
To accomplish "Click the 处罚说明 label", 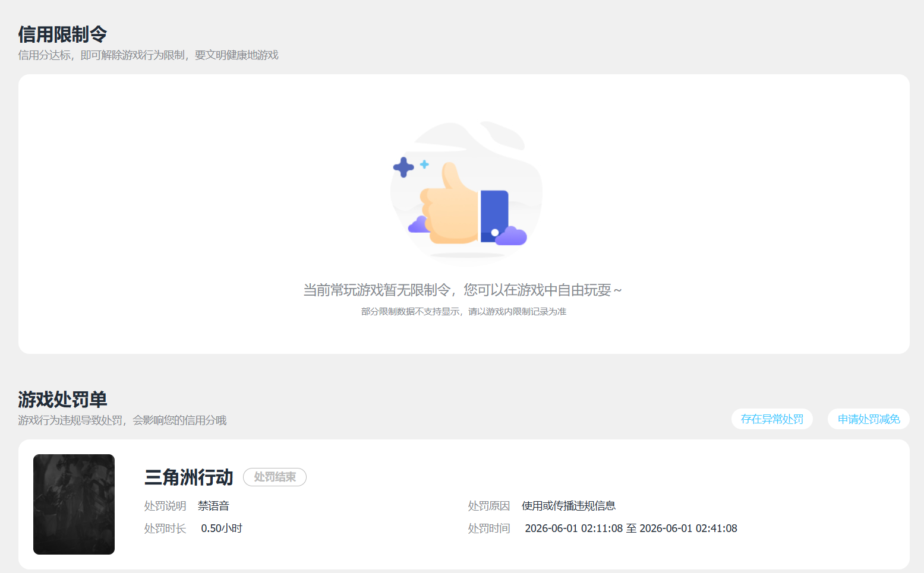I will (x=165, y=506).
